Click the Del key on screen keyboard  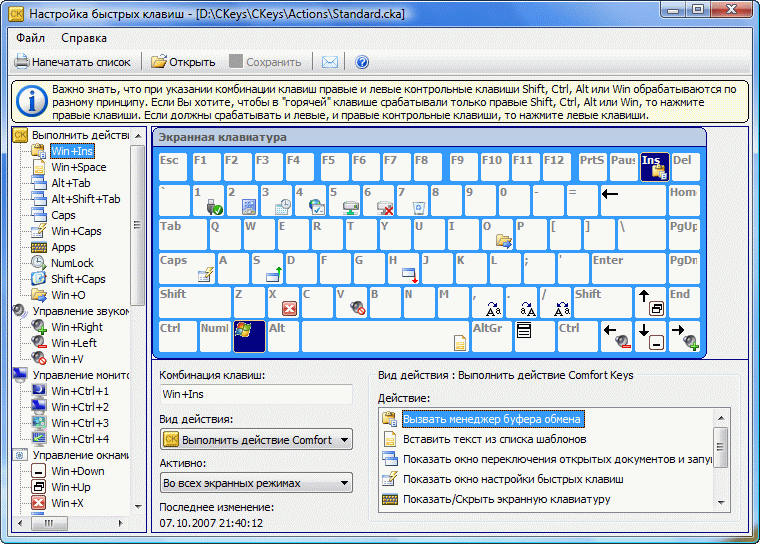point(685,167)
